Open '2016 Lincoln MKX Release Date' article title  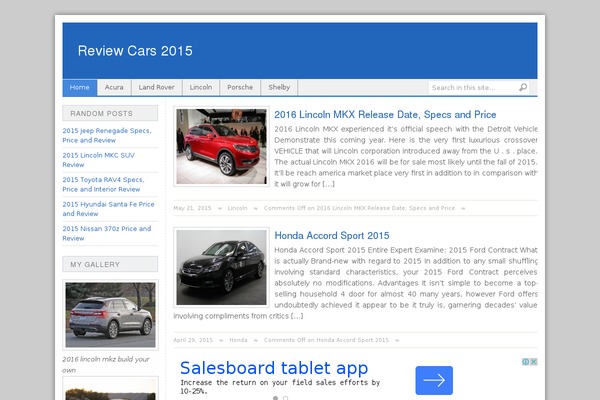385,114
